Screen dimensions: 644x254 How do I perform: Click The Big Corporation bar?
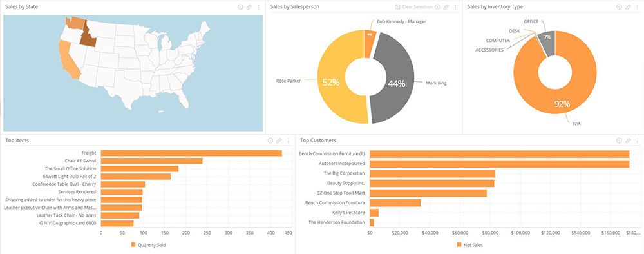pyautogui.click(x=433, y=173)
